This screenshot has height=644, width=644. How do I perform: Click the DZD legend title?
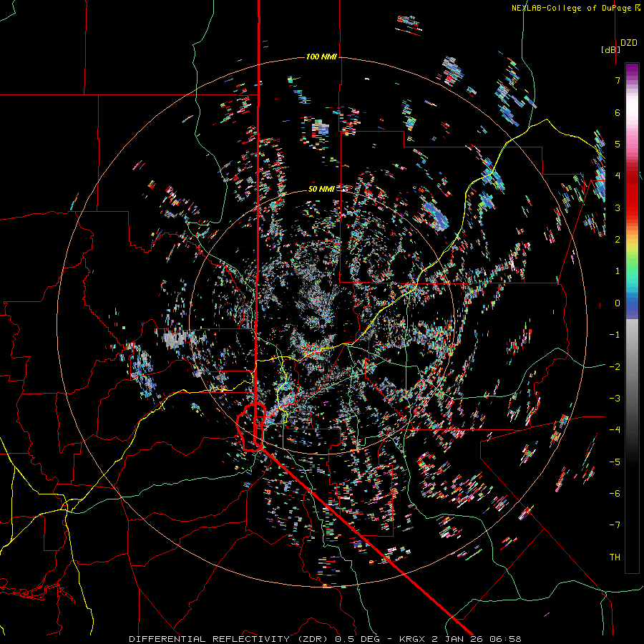[629, 43]
